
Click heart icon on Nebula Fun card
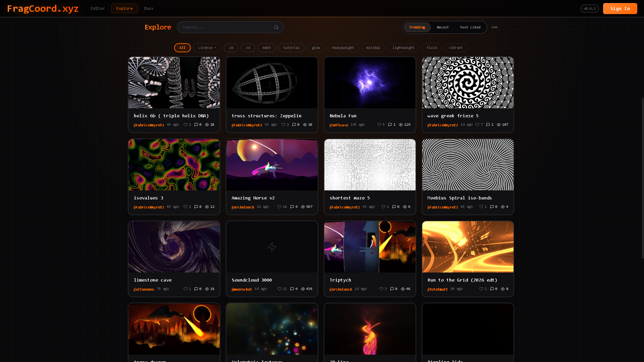379,125
